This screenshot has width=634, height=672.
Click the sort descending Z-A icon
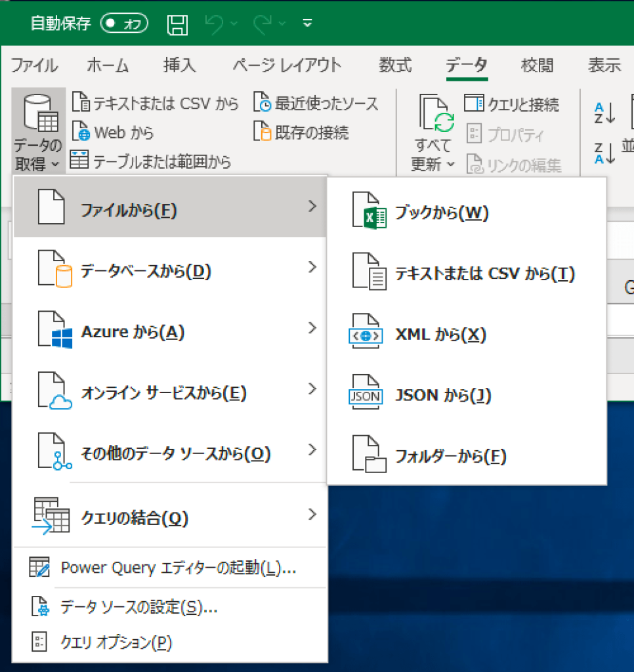pos(604,153)
